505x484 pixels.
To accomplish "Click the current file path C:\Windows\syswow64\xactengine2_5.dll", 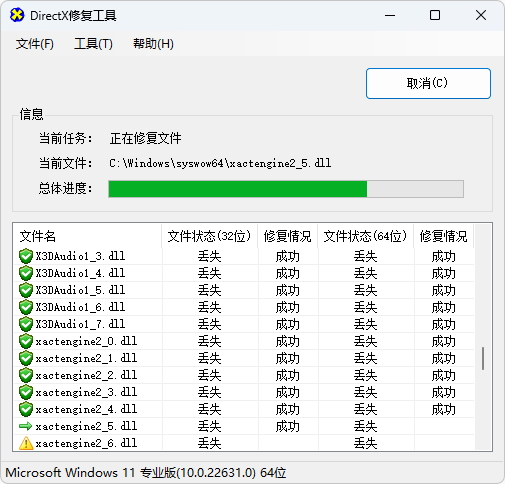I will (220, 163).
